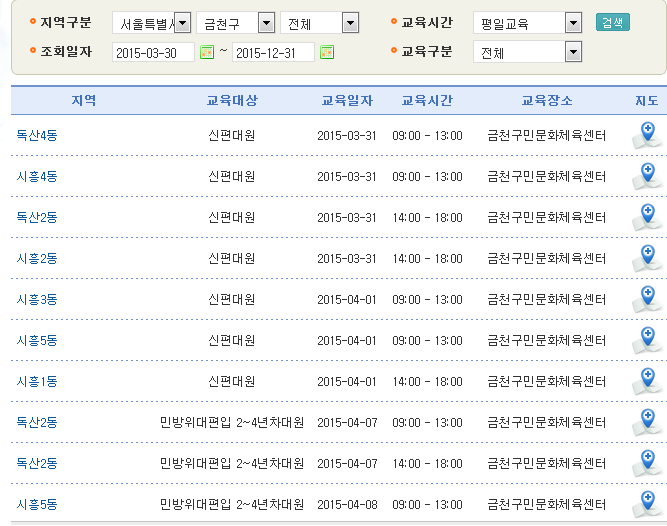The height and width of the screenshot is (526, 667).
Task: Open map for 독산2동 신편대원 14:00 row
Action: tap(647, 217)
